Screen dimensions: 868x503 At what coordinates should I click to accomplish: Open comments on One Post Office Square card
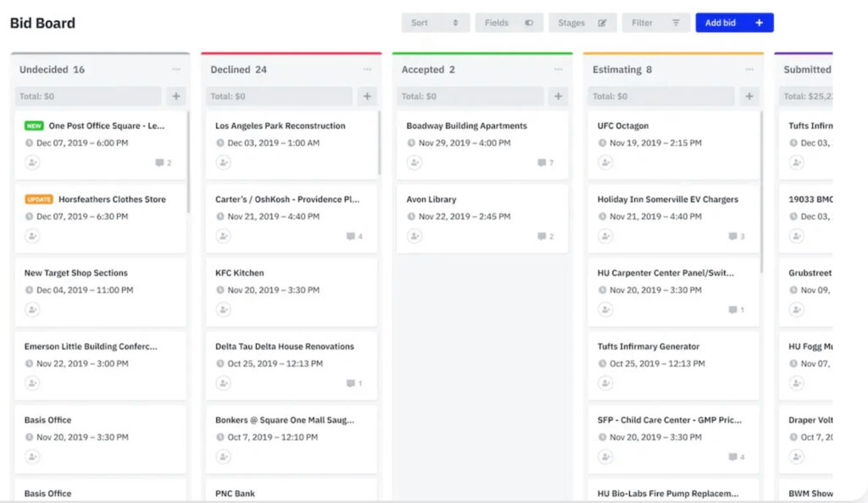[x=164, y=163]
